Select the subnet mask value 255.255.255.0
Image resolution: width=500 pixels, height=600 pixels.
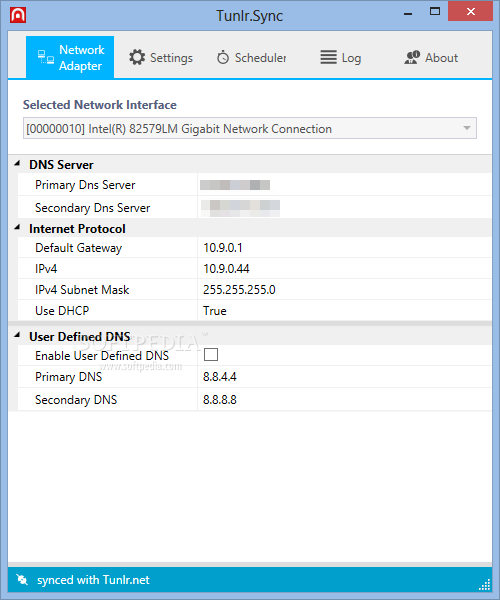pos(239,290)
